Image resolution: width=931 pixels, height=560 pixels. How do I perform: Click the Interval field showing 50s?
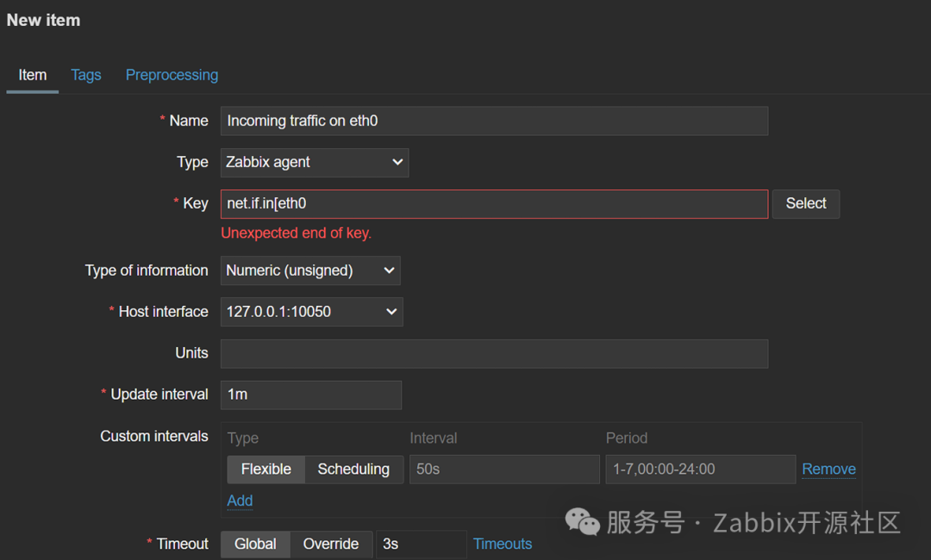pos(503,470)
